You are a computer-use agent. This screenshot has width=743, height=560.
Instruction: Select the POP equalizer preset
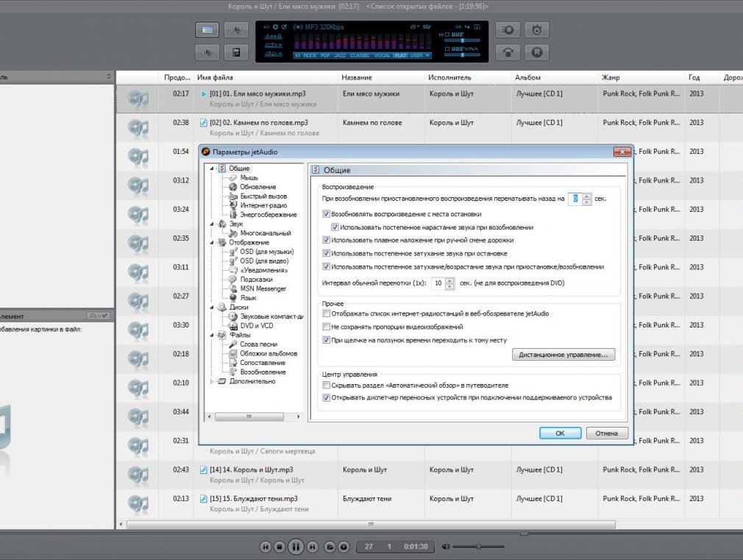(x=325, y=55)
